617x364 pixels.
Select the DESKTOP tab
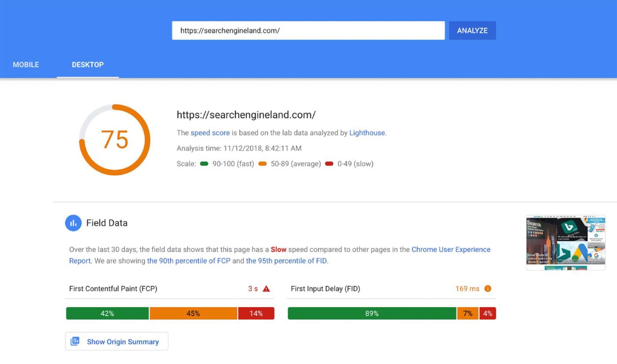click(87, 65)
